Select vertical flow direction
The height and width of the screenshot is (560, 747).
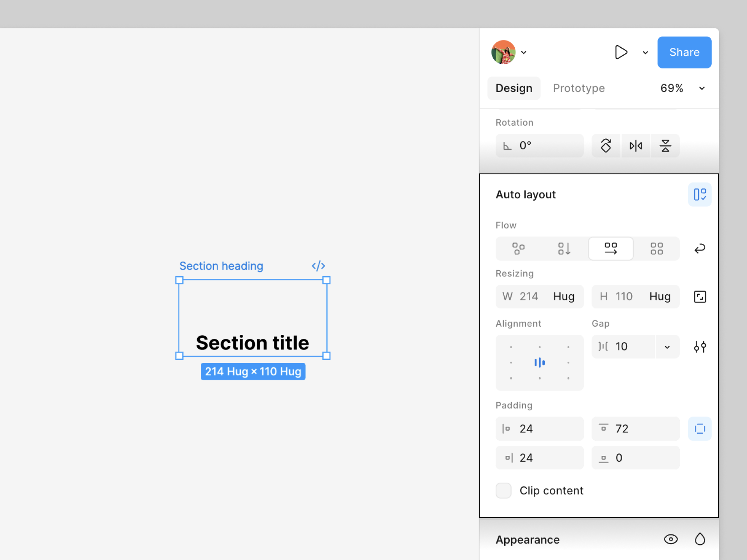(564, 248)
